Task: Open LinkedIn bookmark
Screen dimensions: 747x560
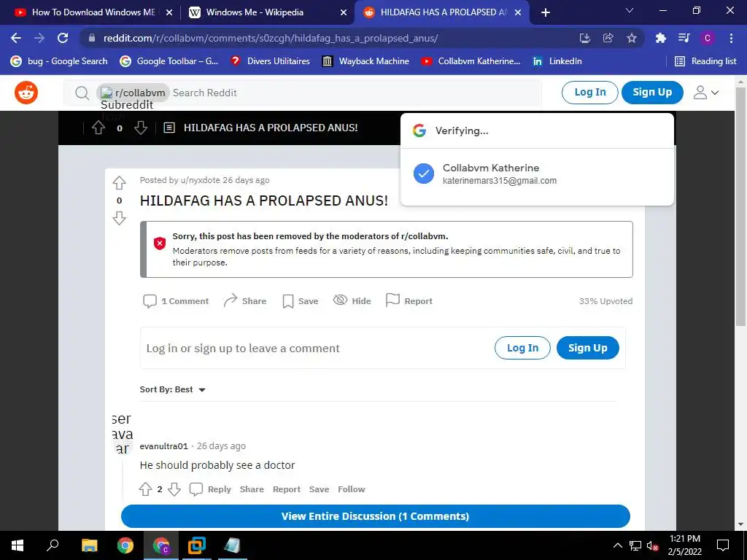Action: coord(557,61)
